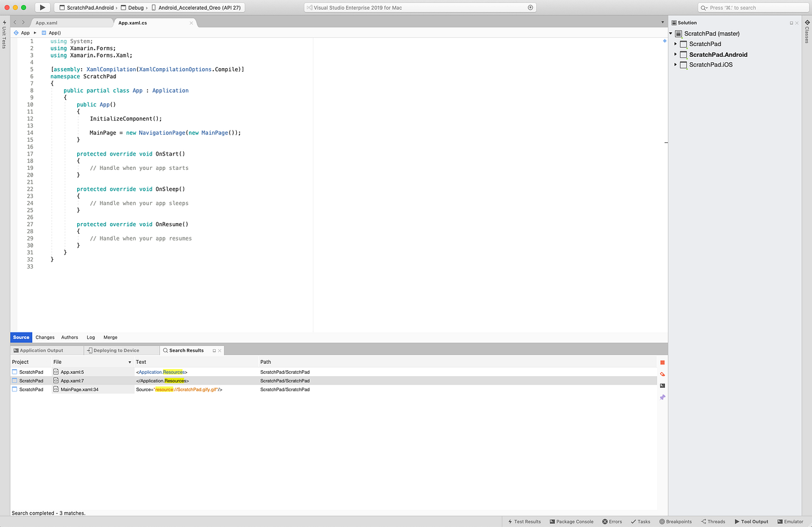Screen dimensions: 812x527
Task: Open the Emulator pad
Action: [x=790, y=521]
